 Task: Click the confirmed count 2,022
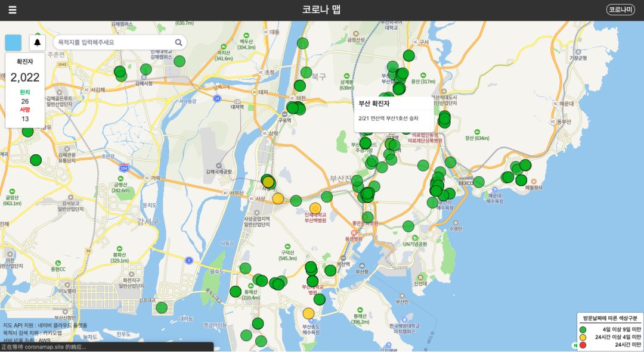[25, 77]
